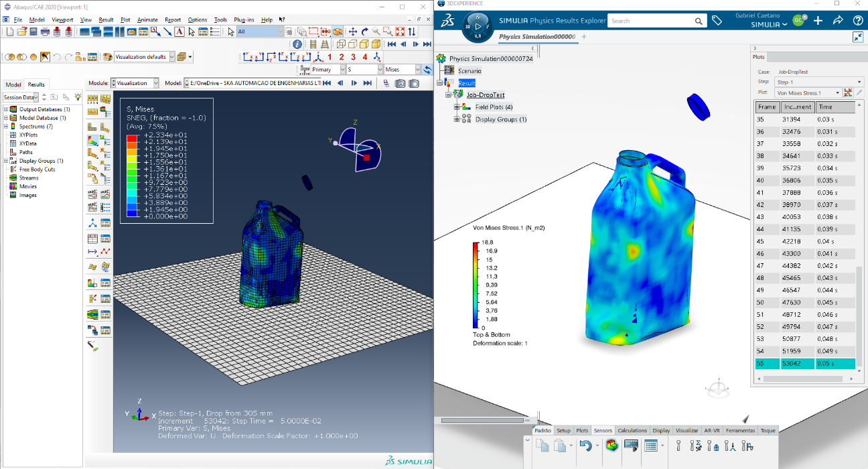Click the plot edit icon beside Von Mises Stress.1
868x469 pixels.
pyautogui.click(x=859, y=92)
